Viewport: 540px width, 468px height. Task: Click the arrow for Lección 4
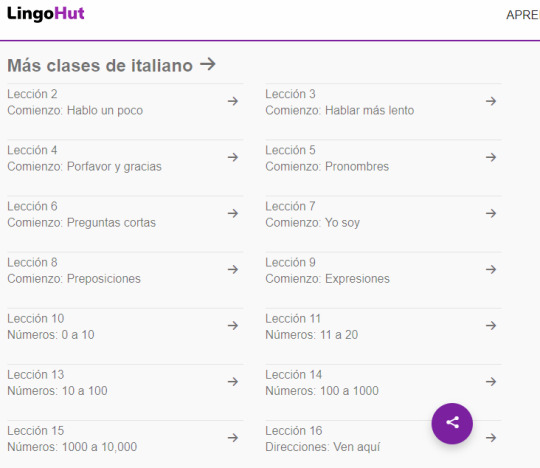(233, 157)
